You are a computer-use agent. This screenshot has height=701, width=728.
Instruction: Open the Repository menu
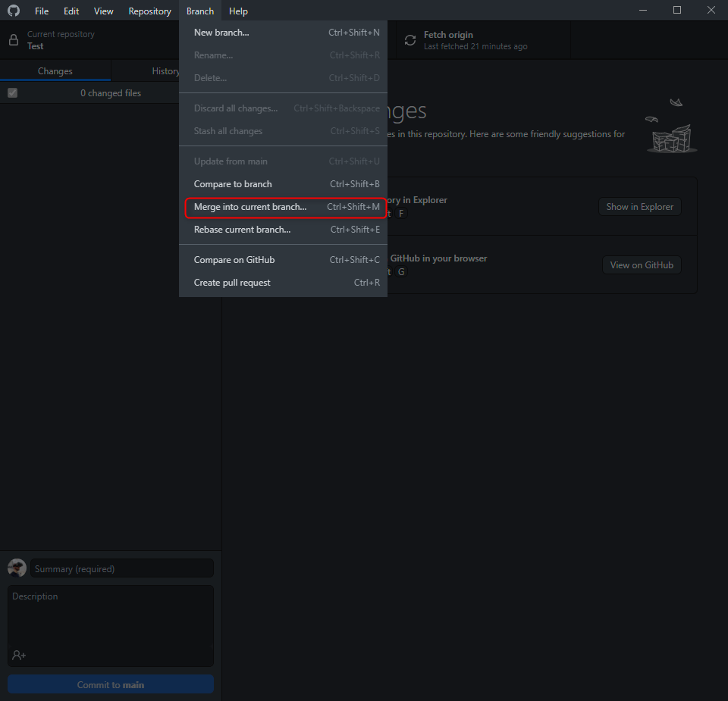click(149, 11)
